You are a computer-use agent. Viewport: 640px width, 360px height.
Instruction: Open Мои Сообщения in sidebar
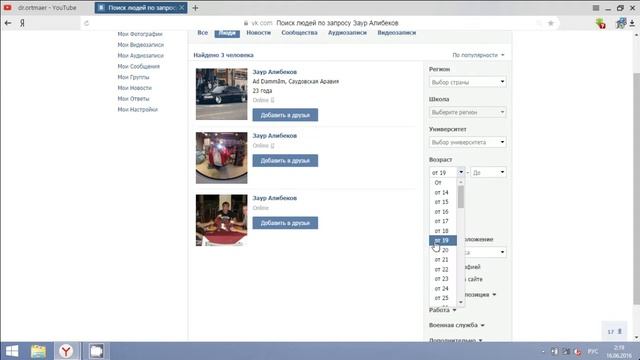pyautogui.click(x=138, y=67)
